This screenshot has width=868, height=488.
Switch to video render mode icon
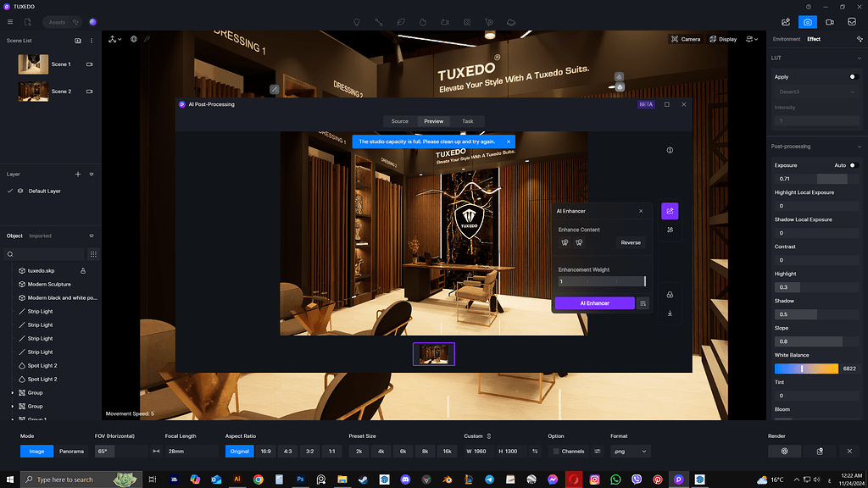[830, 22]
